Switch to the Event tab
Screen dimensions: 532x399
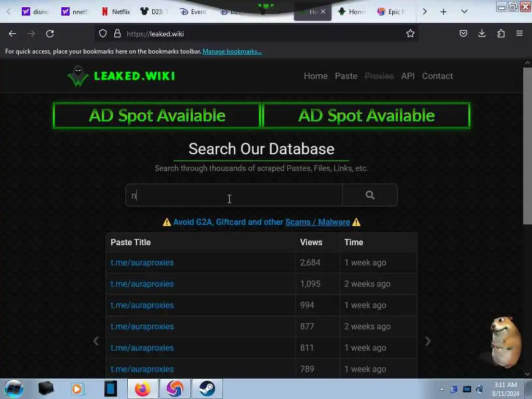(x=193, y=11)
